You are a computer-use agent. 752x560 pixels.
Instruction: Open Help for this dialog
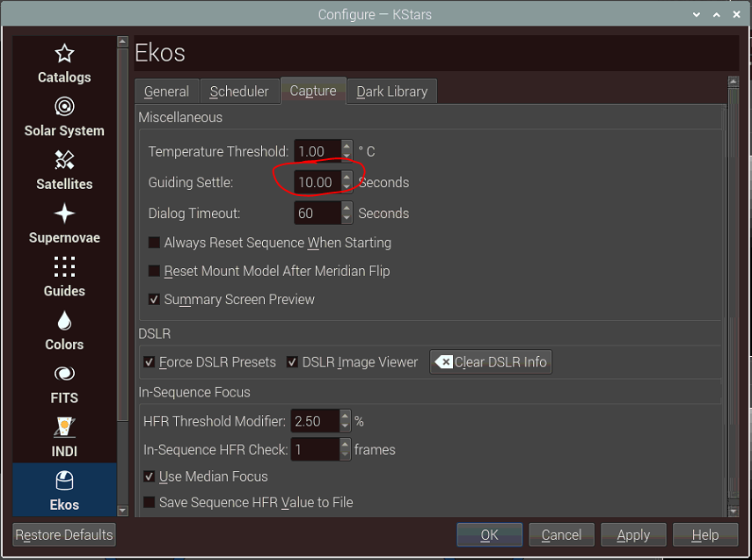click(x=705, y=535)
